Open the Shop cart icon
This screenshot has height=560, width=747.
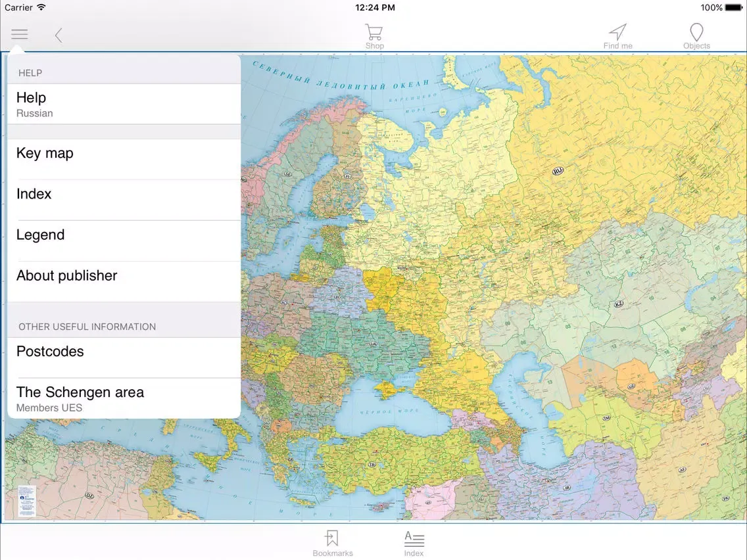click(x=374, y=37)
